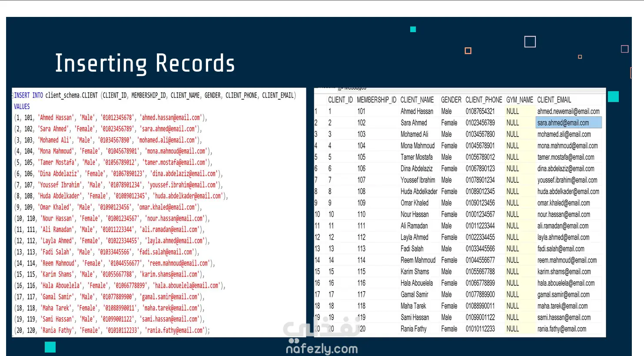Select the NULL gym name cell for Tamer Mostafa
The image size is (644, 356).
(x=513, y=157)
